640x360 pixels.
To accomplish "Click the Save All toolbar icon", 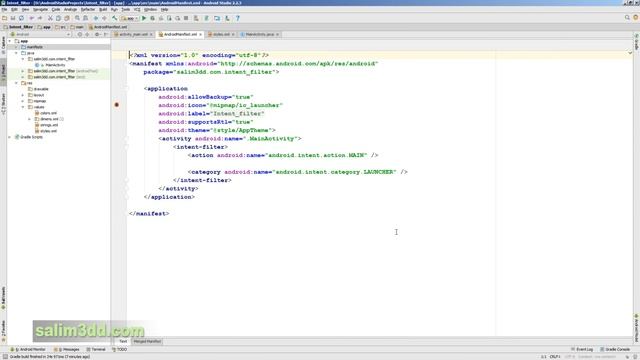I will 13,18.
